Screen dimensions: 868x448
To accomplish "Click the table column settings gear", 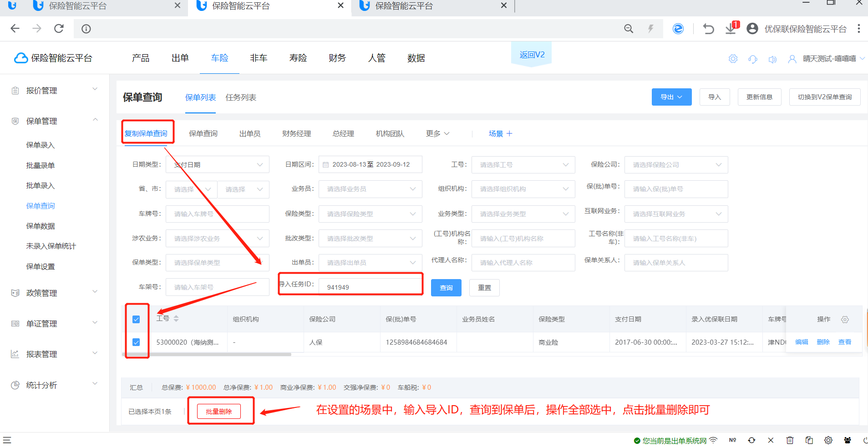I will tap(845, 320).
